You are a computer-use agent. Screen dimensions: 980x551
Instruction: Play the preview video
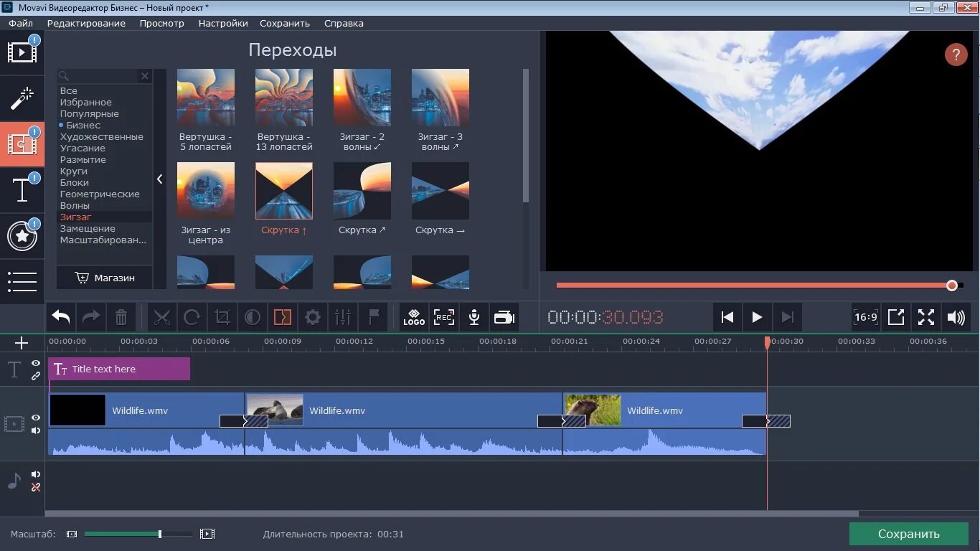point(757,317)
